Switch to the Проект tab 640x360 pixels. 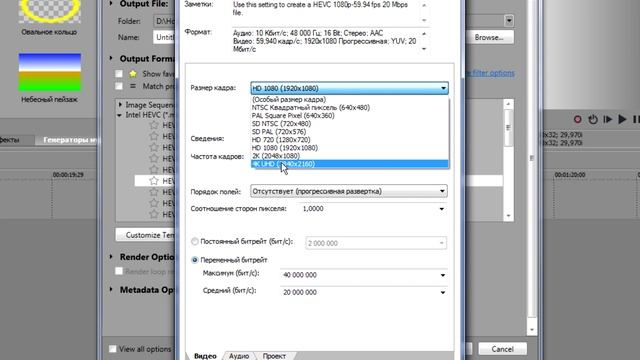coord(274,356)
